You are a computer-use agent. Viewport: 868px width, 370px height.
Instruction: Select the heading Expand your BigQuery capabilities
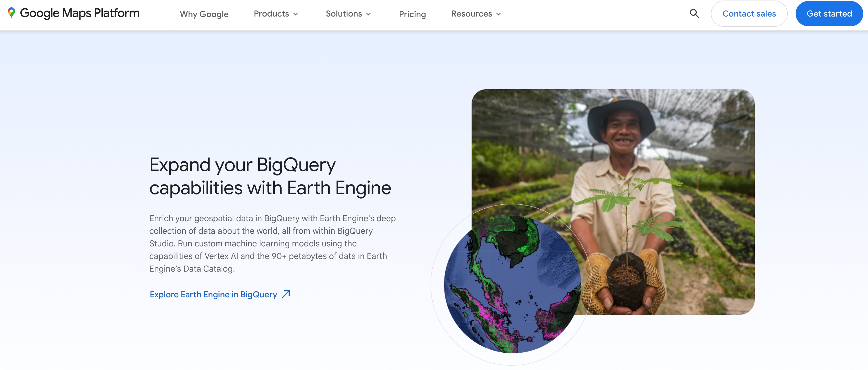[270, 176]
